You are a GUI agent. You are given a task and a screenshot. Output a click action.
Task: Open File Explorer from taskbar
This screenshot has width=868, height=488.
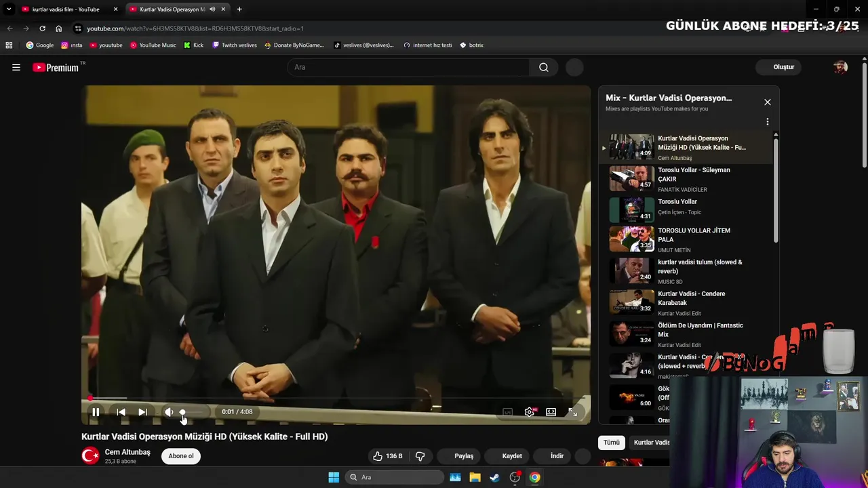tap(475, 477)
